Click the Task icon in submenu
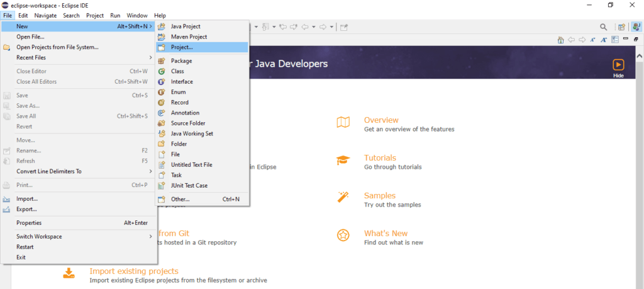644x289 pixels. point(162,175)
